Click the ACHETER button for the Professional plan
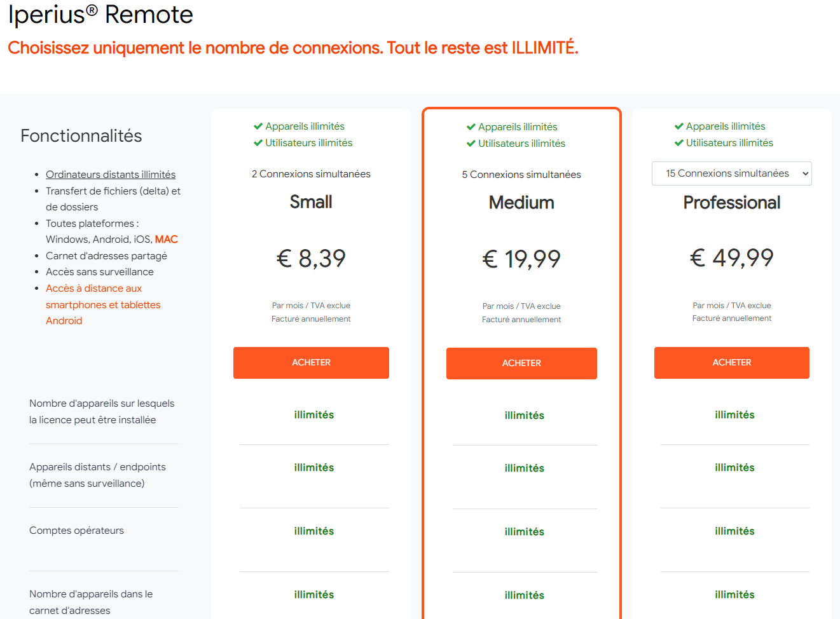 [x=732, y=363]
